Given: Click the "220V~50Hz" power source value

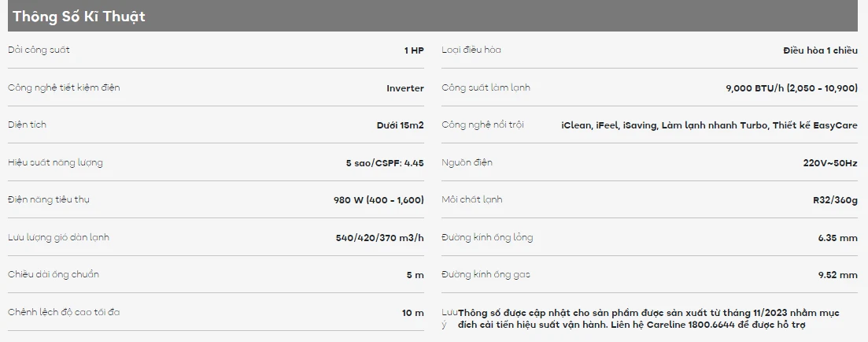Looking at the screenshot, I should click(830, 163).
